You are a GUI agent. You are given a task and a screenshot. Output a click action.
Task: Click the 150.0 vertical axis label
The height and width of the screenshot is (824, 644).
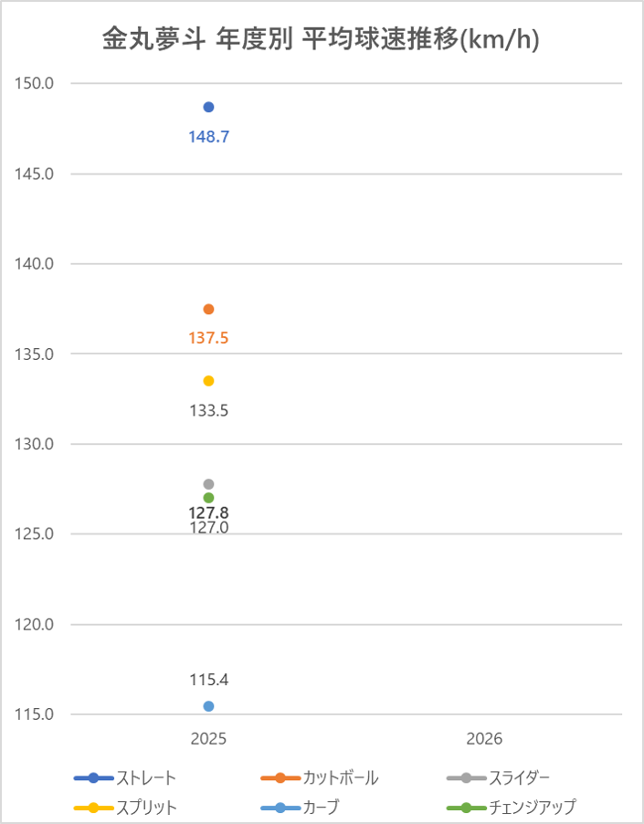(34, 83)
